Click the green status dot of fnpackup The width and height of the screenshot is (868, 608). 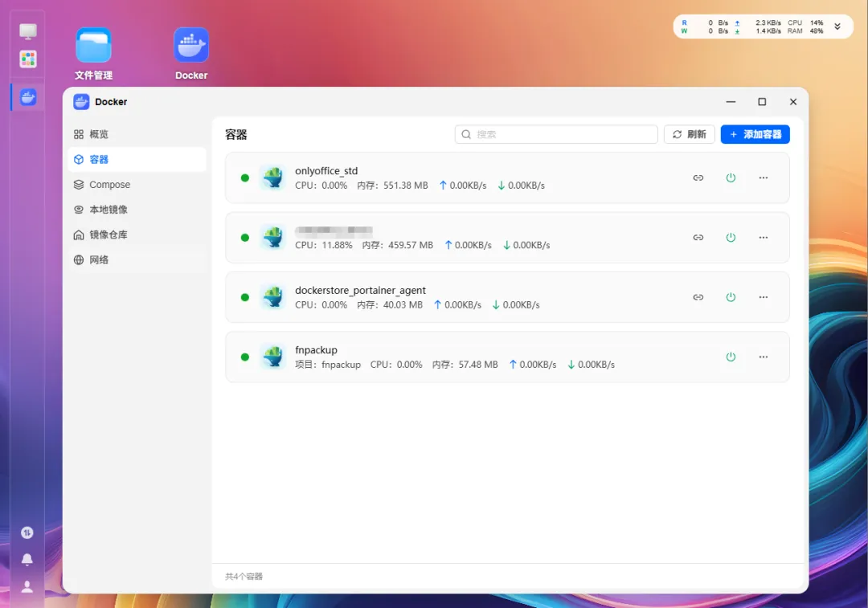coord(244,357)
